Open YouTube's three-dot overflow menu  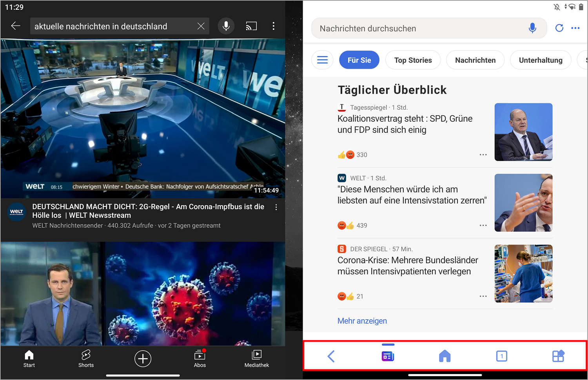tap(274, 26)
